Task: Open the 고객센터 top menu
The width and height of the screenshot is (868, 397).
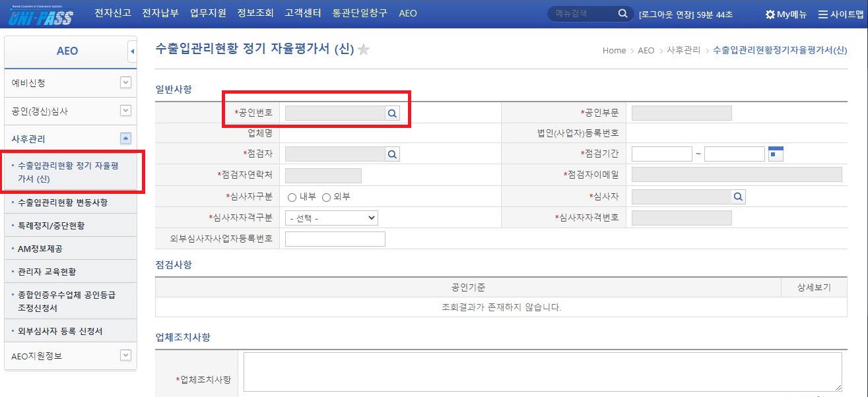Action: point(303,13)
